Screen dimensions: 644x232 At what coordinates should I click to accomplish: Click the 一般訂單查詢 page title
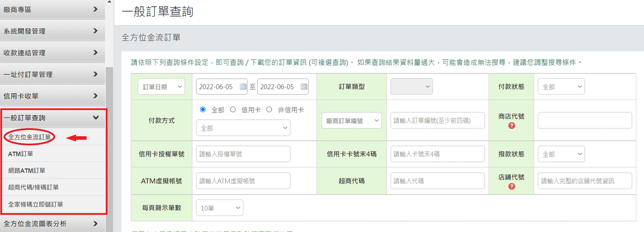(x=157, y=12)
